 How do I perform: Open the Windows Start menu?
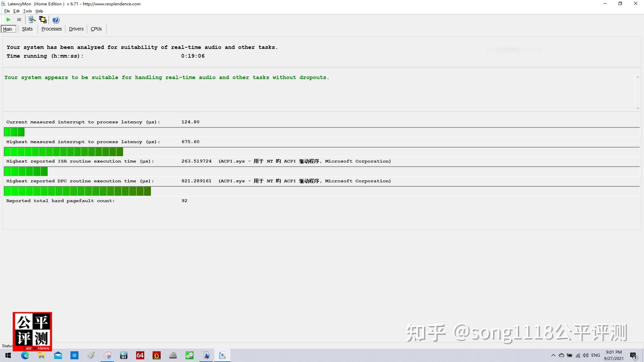8,355
